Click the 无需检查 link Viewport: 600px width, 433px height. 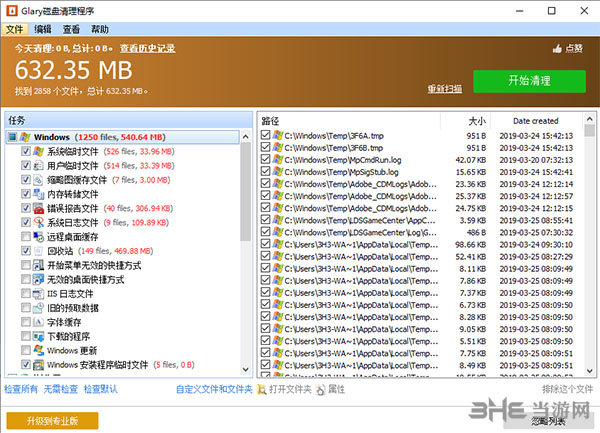point(60,389)
